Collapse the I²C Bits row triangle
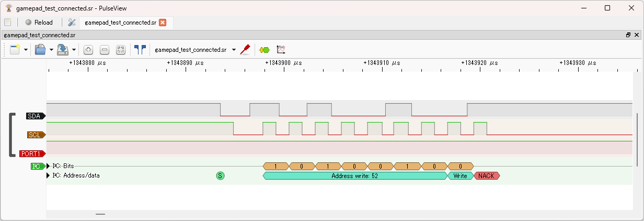This screenshot has width=644, height=221. [x=49, y=166]
